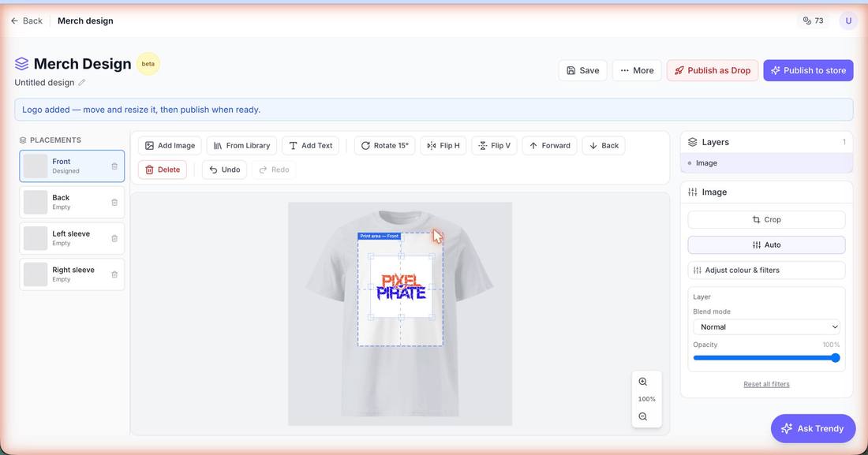Select the Image layer in Layers panel
Screen dimensions: 868x455
pyautogui.click(x=766, y=162)
